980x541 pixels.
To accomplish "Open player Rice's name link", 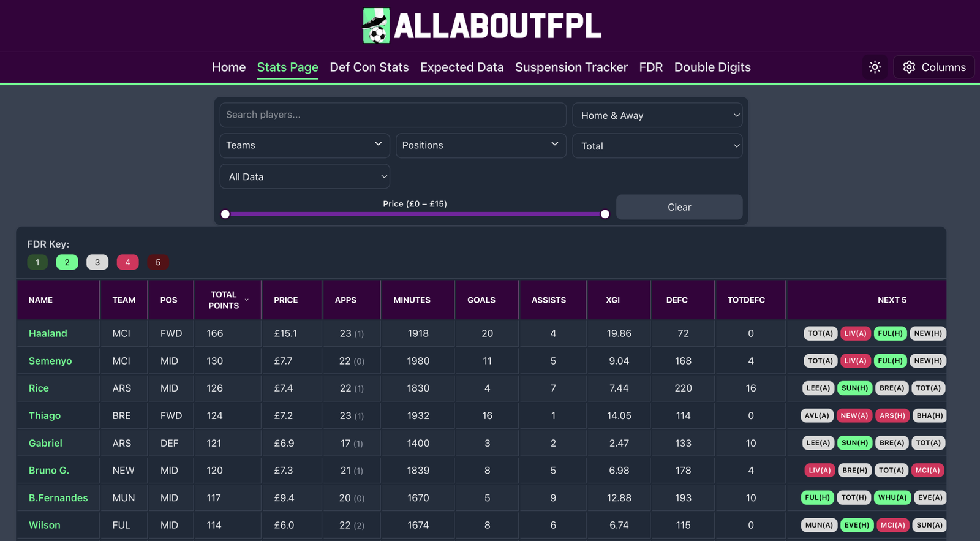I will pos(39,388).
